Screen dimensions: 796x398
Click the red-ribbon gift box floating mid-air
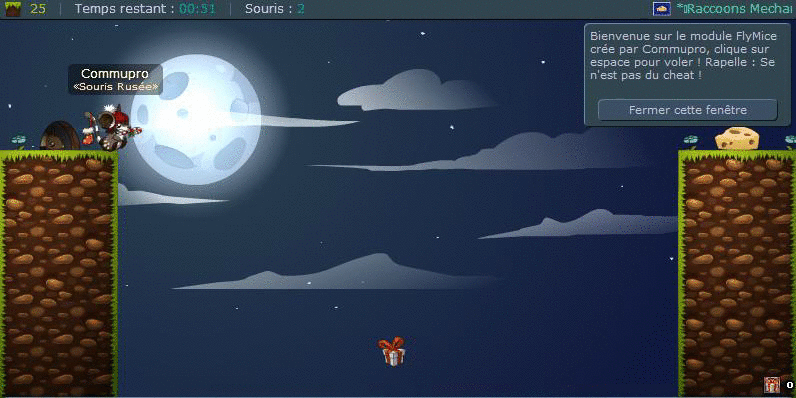pos(392,351)
